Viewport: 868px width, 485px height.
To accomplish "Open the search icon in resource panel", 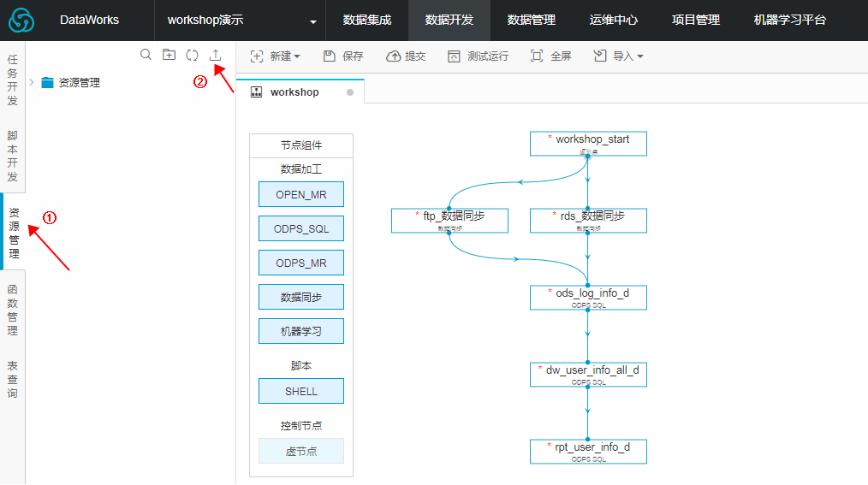I will tap(146, 55).
